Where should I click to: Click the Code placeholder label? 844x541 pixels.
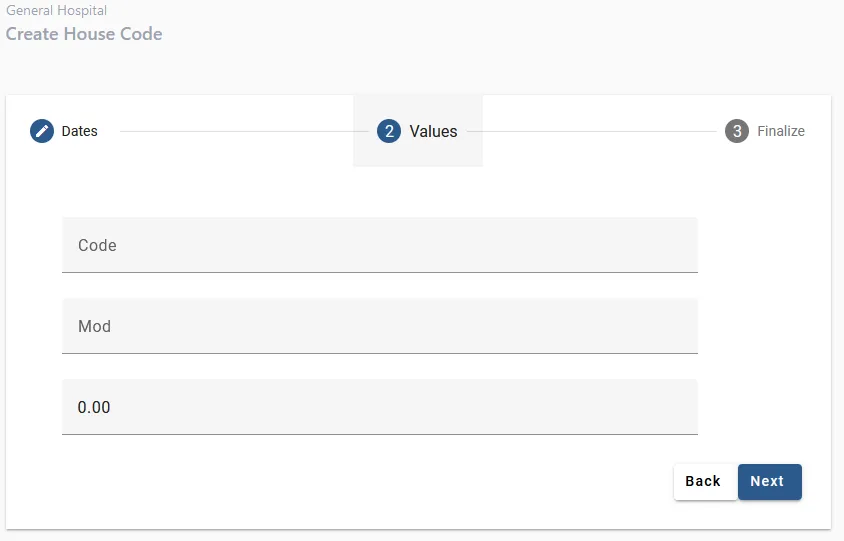coord(97,245)
